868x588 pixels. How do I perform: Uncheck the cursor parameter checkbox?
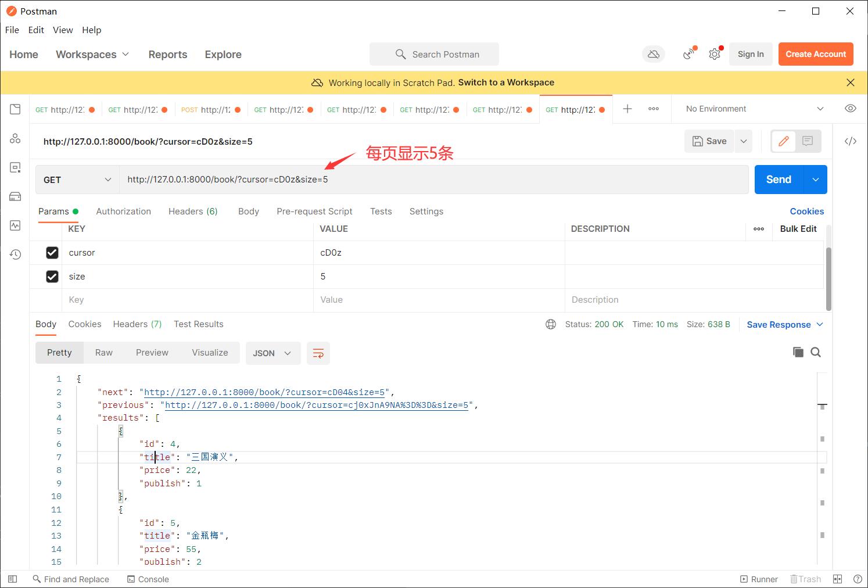52,253
